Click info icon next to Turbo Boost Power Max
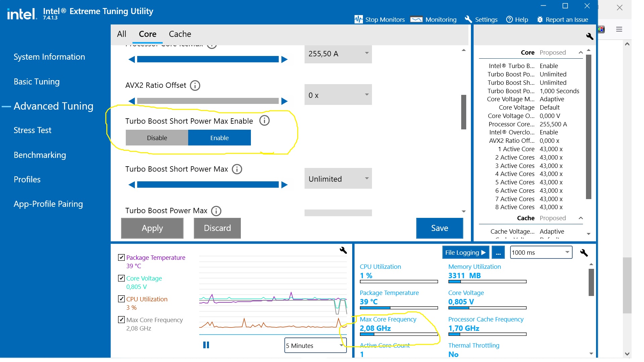This screenshot has height=362, width=644. pos(216,211)
